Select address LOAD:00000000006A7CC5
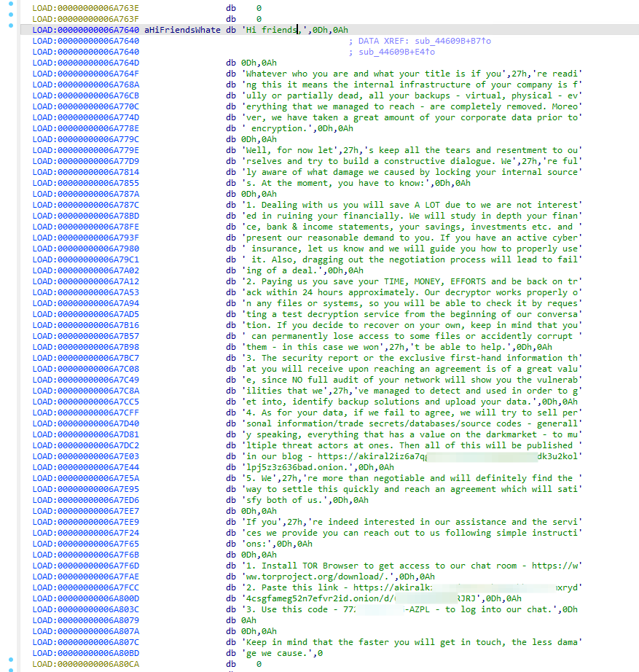639x672 pixels. coord(86,402)
